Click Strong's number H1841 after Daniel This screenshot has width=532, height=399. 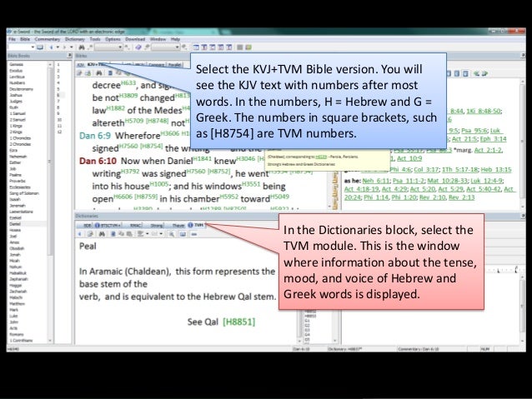[x=203, y=158]
